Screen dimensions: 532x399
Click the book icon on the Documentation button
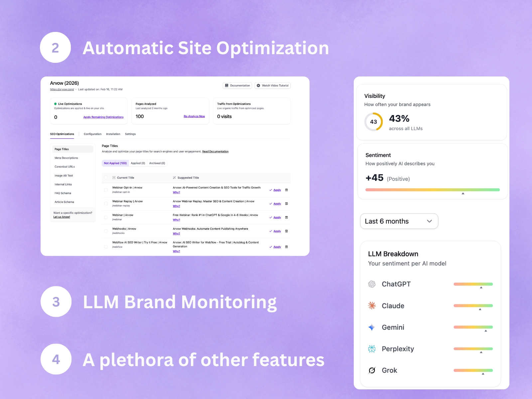(226, 85)
